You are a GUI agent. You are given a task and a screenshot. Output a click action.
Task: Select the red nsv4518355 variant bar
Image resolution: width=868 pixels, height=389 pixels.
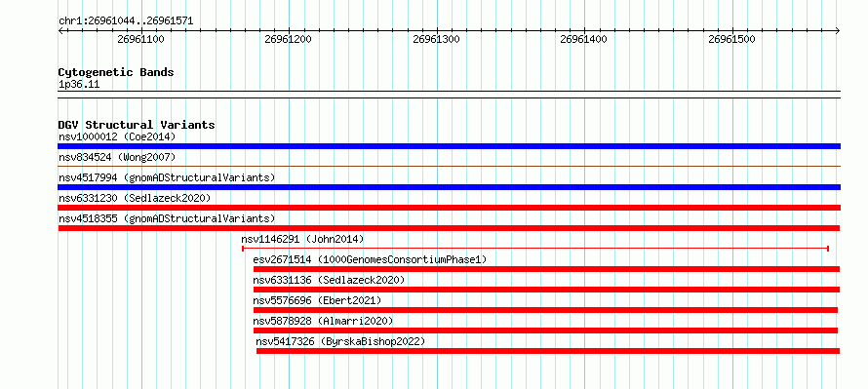[x=449, y=228]
